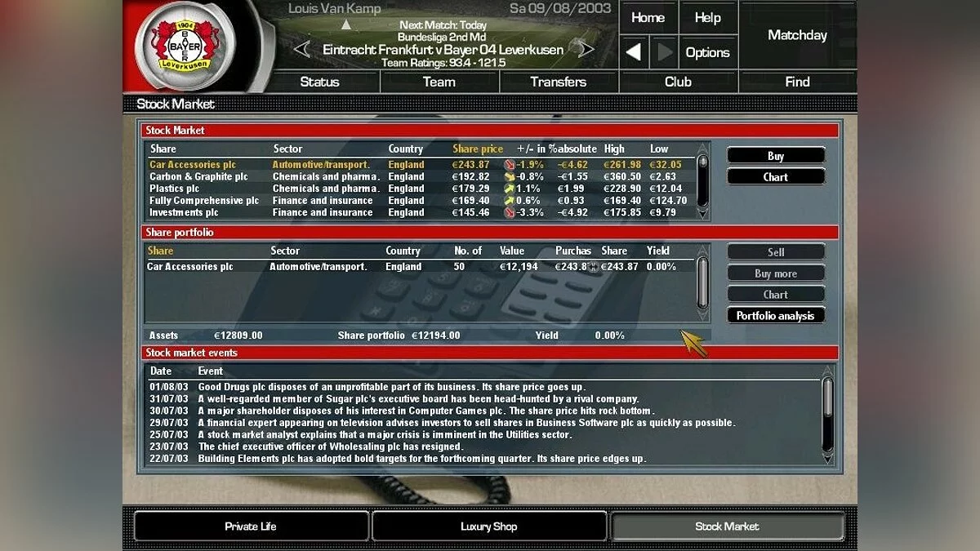Click trend icon for Car Accessories plc
The width and height of the screenshot is (980, 551).
pyautogui.click(x=510, y=165)
